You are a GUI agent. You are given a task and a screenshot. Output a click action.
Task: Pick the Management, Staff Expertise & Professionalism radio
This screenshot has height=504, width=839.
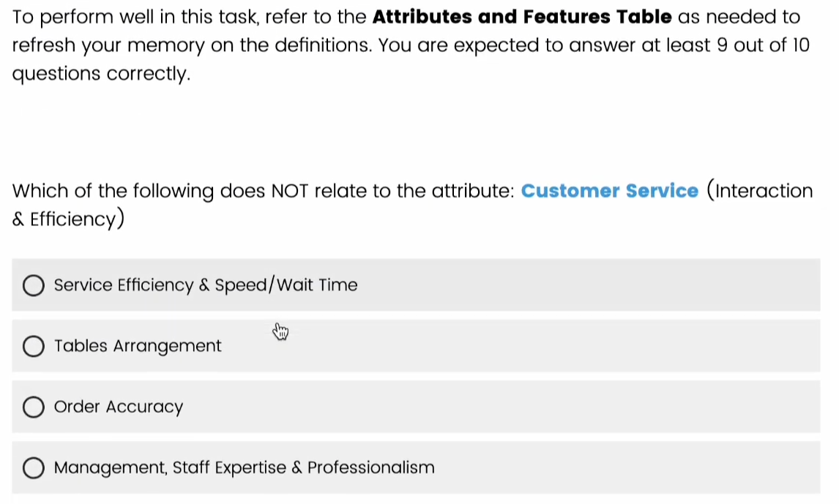[33, 468]
